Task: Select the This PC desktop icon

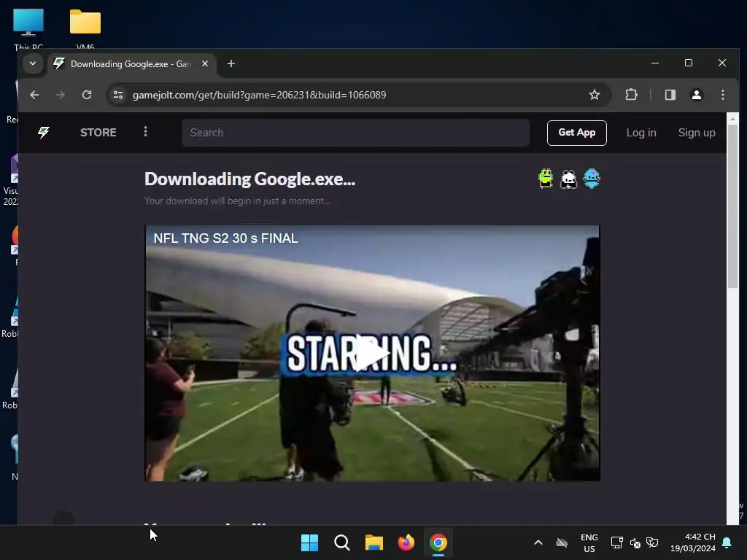Action: click(28, 29)
